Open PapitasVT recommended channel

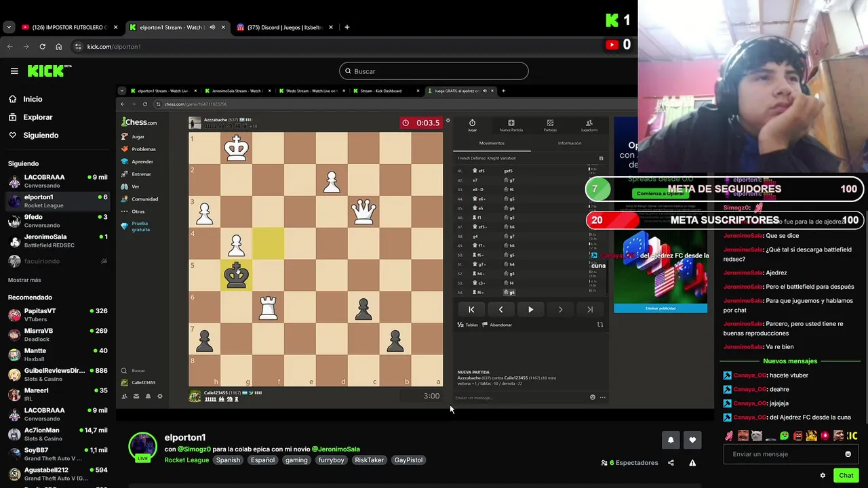pyautogui.click(x=58, y=314)
